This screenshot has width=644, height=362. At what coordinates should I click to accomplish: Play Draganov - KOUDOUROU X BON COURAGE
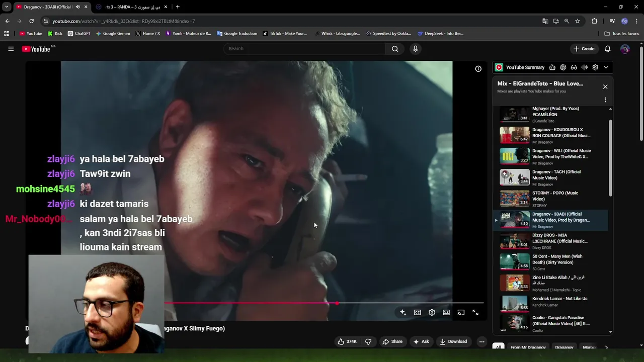tap(550, 135)
